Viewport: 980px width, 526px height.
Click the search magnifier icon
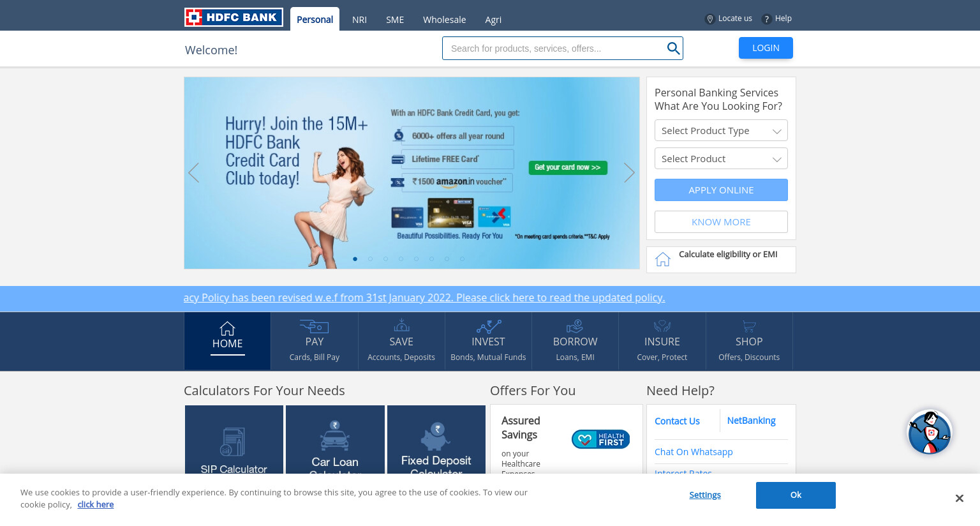pos(673,49)
